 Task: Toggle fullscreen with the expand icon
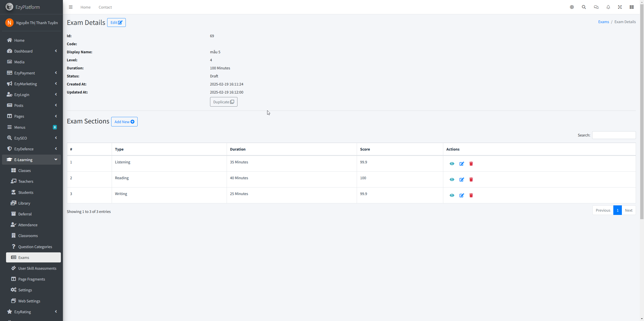620,7
